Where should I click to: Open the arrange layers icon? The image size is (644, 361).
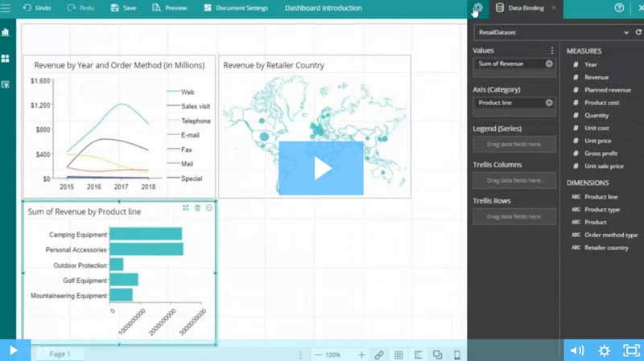click(437, 355)
